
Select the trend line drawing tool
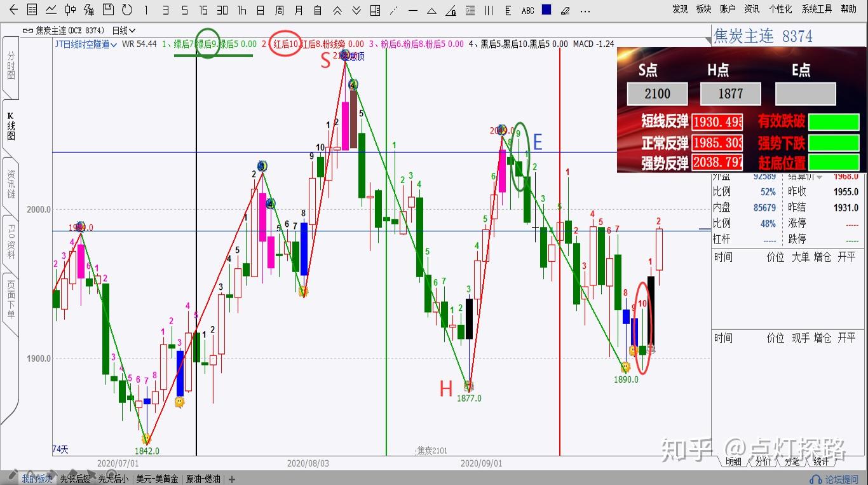[394, 10]
